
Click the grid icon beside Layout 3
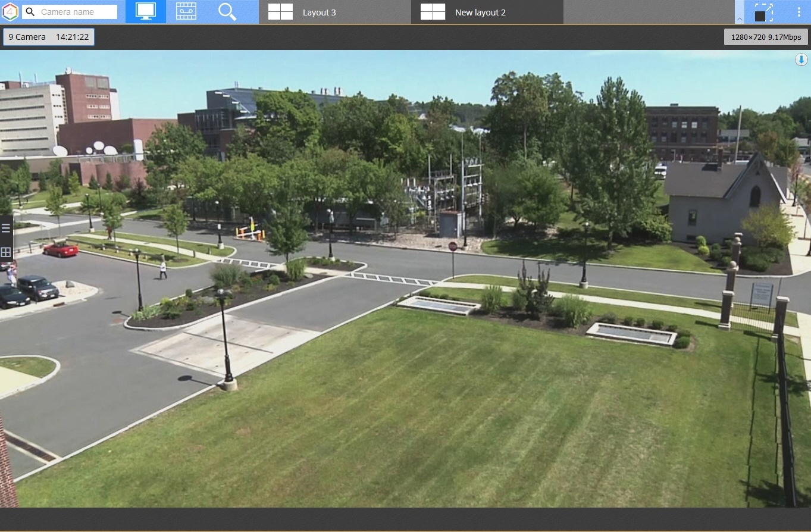pos(280,12)
